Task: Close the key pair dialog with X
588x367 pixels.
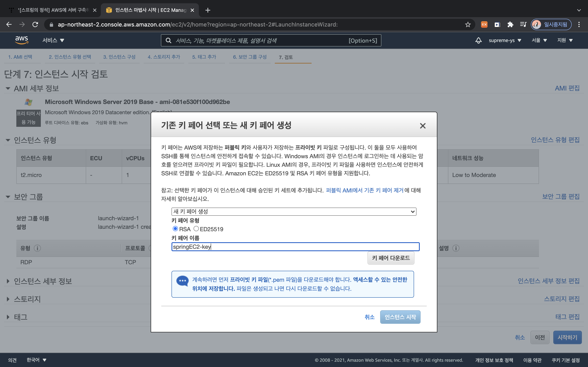Action: (423, 126)
